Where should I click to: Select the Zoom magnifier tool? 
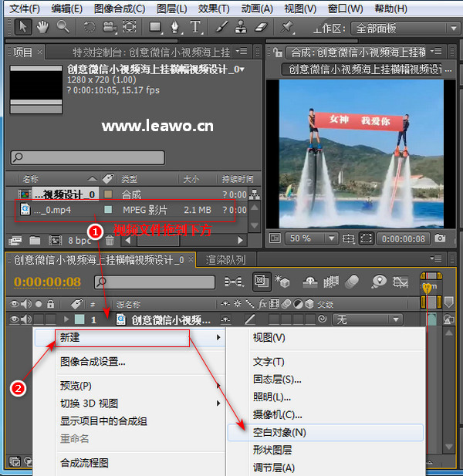click(63, 27)
